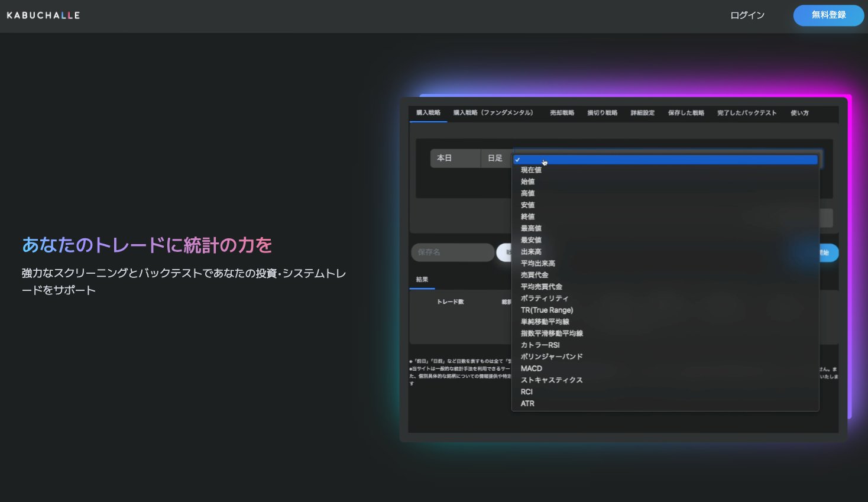Image resolution: width=868 pixels, height=502 pixels.
Task: Click the あなたのトレードに統計の力を headline
Action: 147,245
